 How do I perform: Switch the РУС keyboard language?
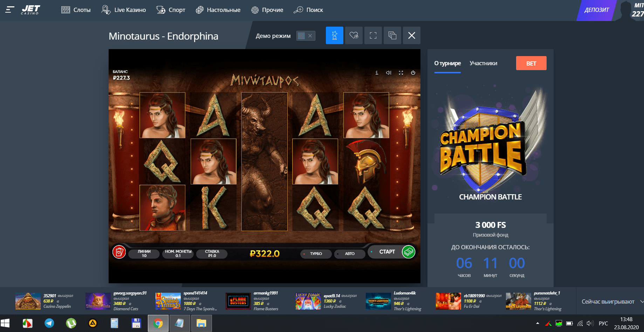click(603, 323)
